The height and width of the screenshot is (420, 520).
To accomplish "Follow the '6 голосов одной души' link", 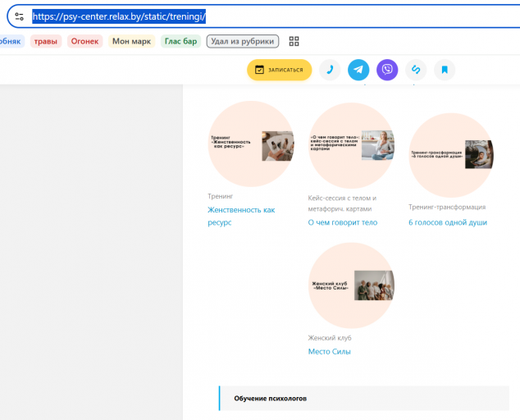I will click(x=448, y=222).
